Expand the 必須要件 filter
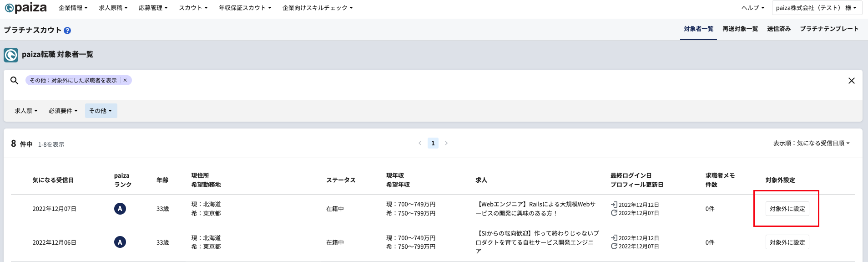 click(x=63, y=111)
